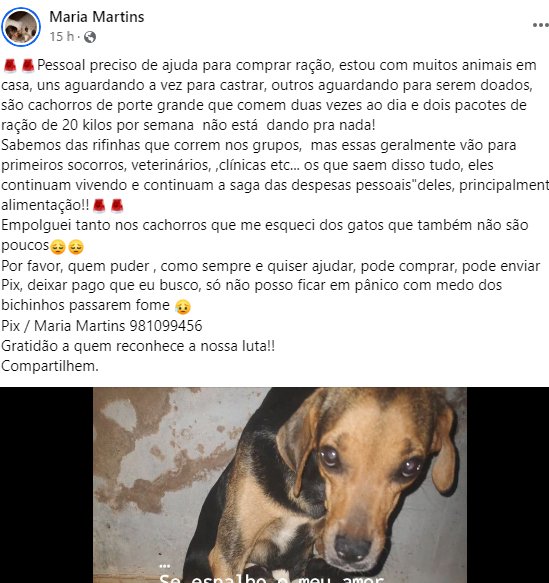
Task: Click the ellipsis above the photo caption
Action: click(164, 567)
